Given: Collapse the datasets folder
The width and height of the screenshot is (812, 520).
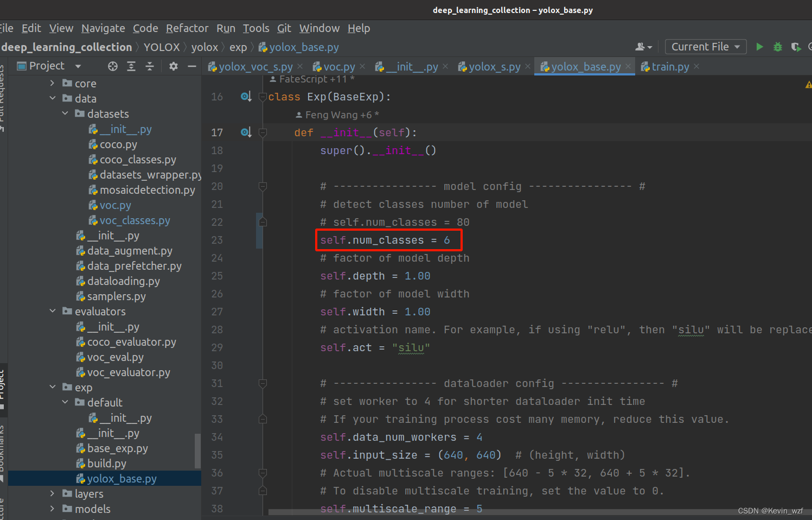Looking at the screenshot, I should click(x=65, y=113).
